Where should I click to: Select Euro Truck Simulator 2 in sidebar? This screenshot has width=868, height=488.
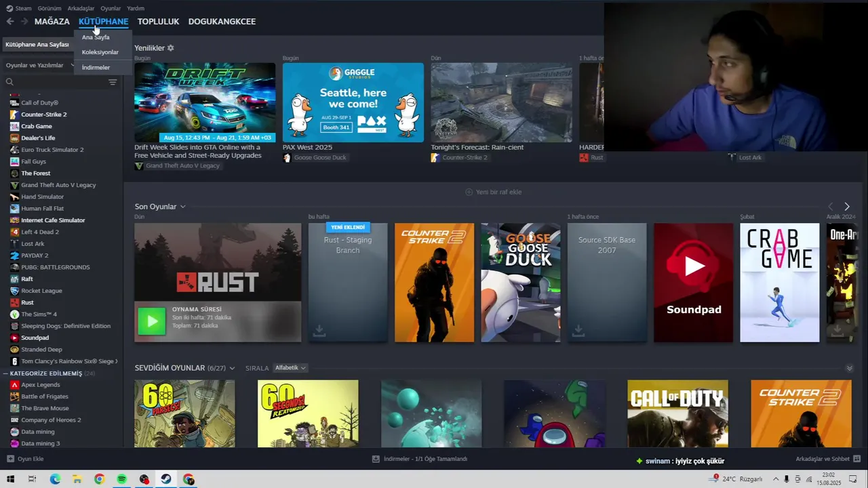pyautogui.click(x=52, y=150)
